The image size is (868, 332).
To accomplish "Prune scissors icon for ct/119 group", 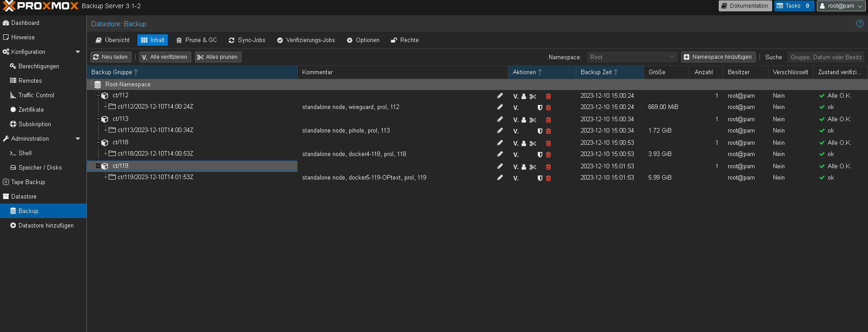I will click(x=533, y=167).
